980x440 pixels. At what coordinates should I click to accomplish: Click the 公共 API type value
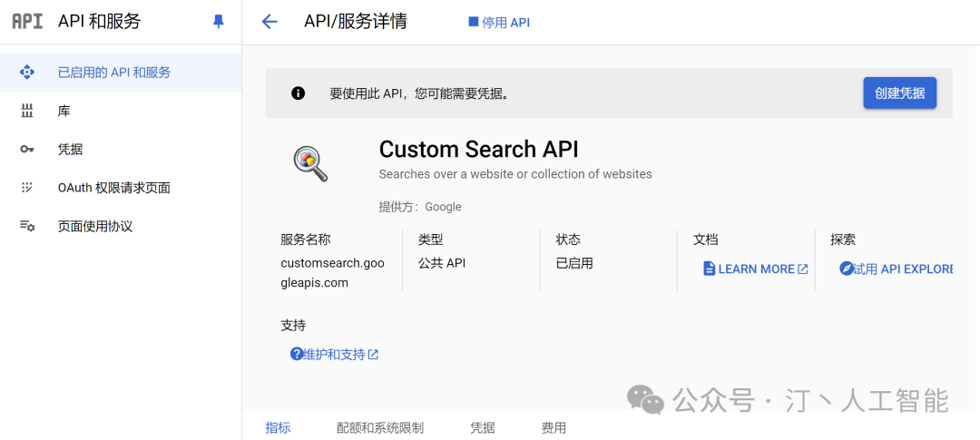pyautogui.click(x=442, y=263)
